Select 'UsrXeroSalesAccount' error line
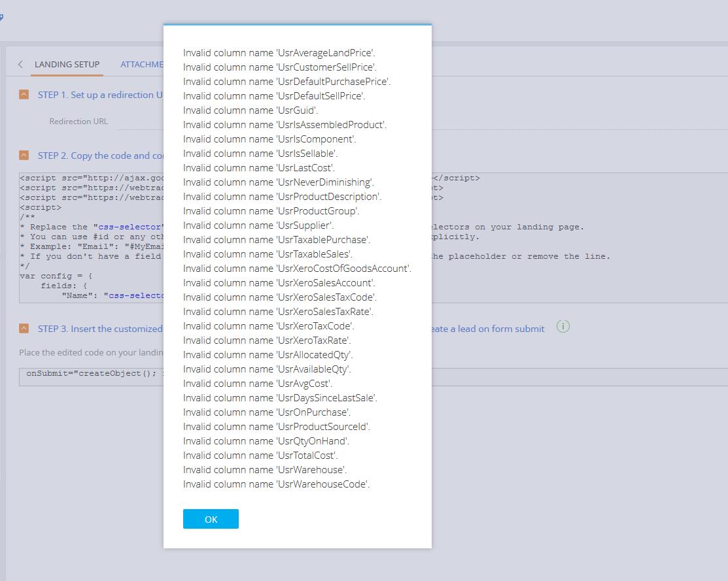Viewport: 728px width, 581px height. (279, 283)
